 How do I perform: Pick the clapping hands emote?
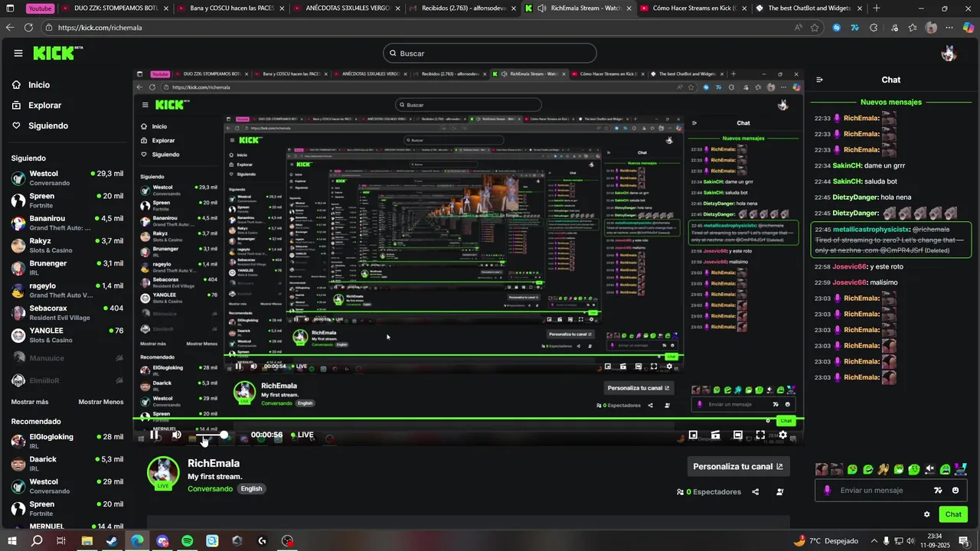click(883, 469)
